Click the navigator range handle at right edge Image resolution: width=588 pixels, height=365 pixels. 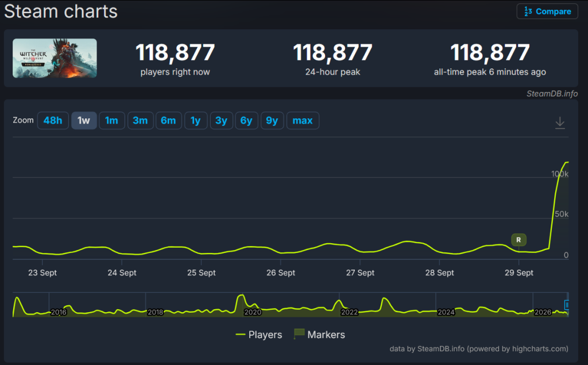click(x=567, y=305)
